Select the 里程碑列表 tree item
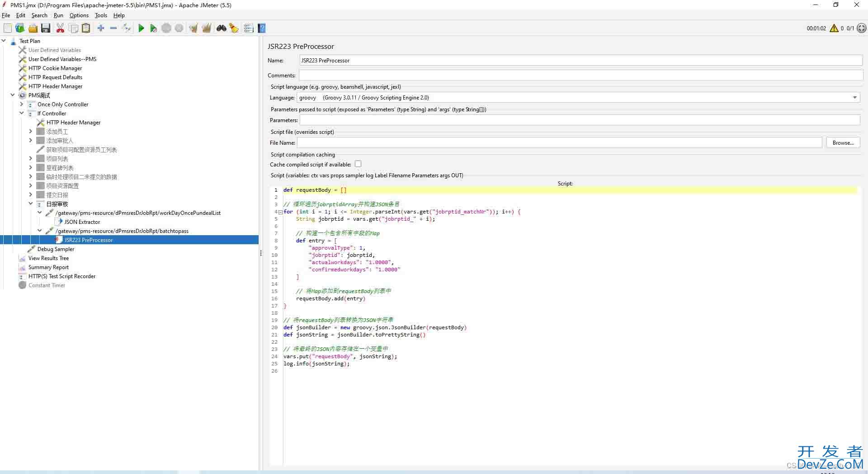Image resolution: width=868 pixels, height=474 pixels. point(60,168)
